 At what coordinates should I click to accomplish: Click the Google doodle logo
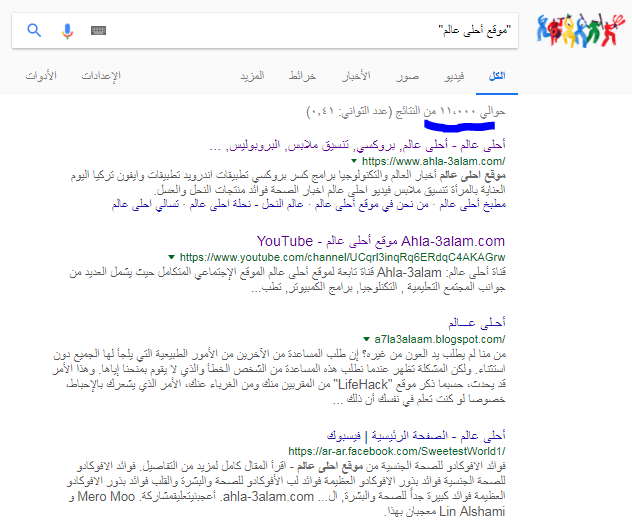[x=580, y=30]
